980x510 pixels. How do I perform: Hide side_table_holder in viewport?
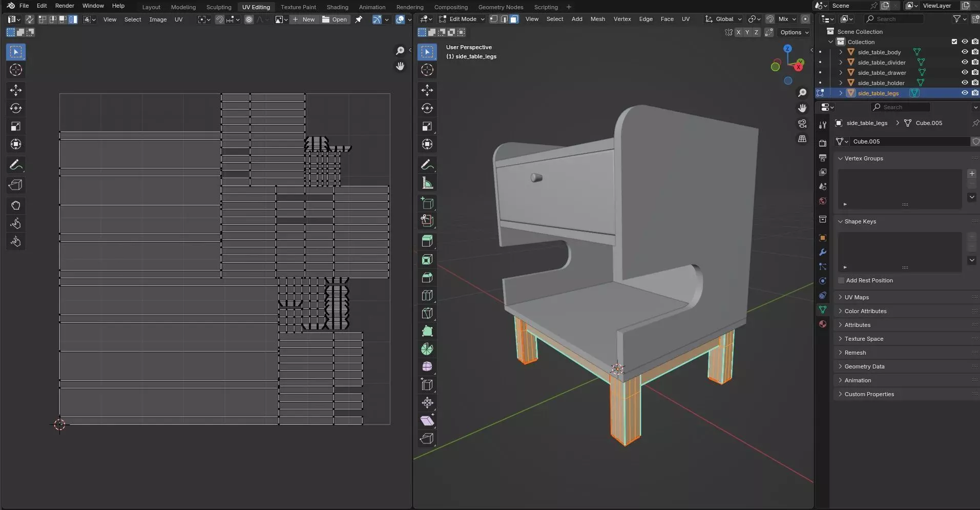pos(965,83)
